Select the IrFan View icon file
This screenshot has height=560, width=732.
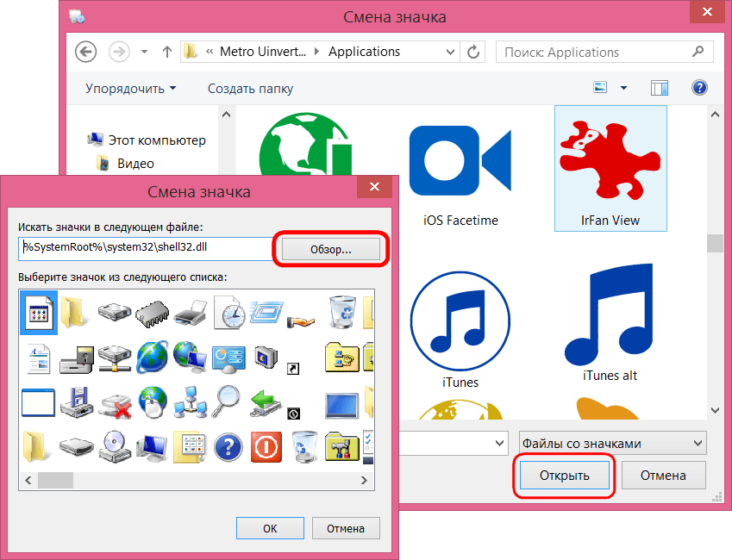(610, 168)
